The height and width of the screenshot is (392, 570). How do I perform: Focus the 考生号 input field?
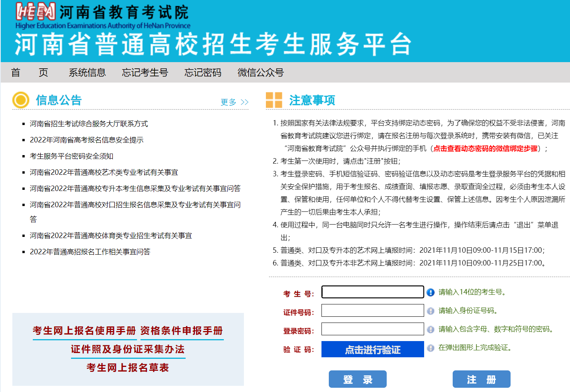coord(373,292)
